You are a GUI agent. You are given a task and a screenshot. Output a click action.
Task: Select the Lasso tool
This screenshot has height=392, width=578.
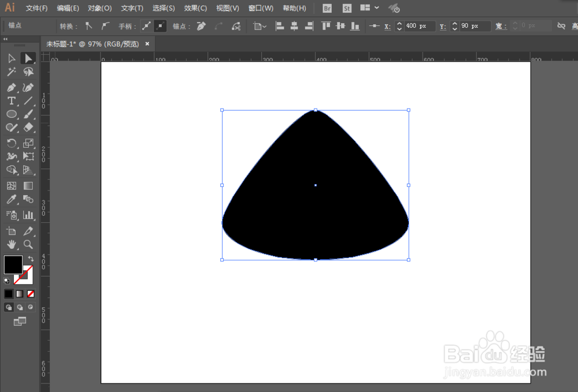(x=28, y=72)
